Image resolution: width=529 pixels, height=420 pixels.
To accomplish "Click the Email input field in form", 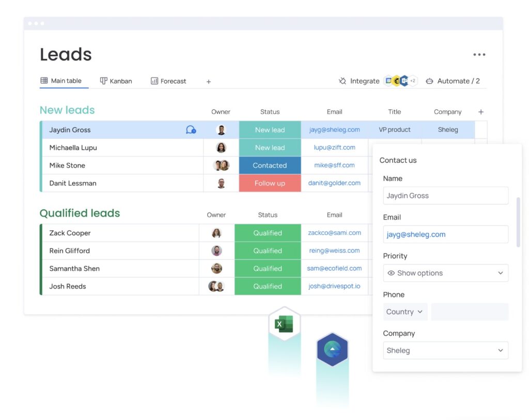I will tap(446, 235).
